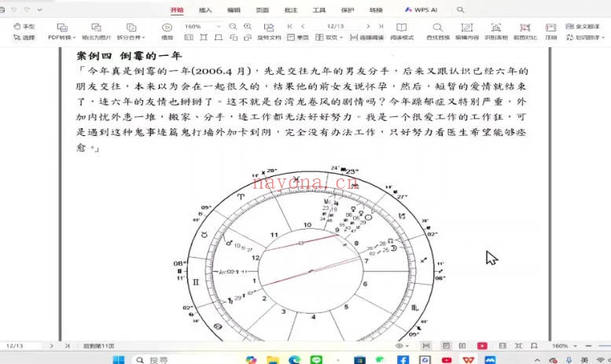Image resolution: width=611 pixels, height=364 pixels.
Task: Click the search icon beside WPS AI
Action: point(460,9)
